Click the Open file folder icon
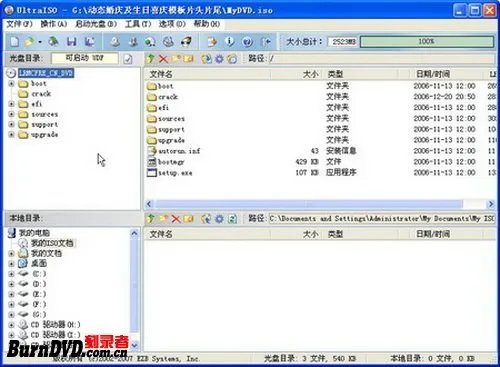Viewport: 500px width, 367px height. point(29,42)
